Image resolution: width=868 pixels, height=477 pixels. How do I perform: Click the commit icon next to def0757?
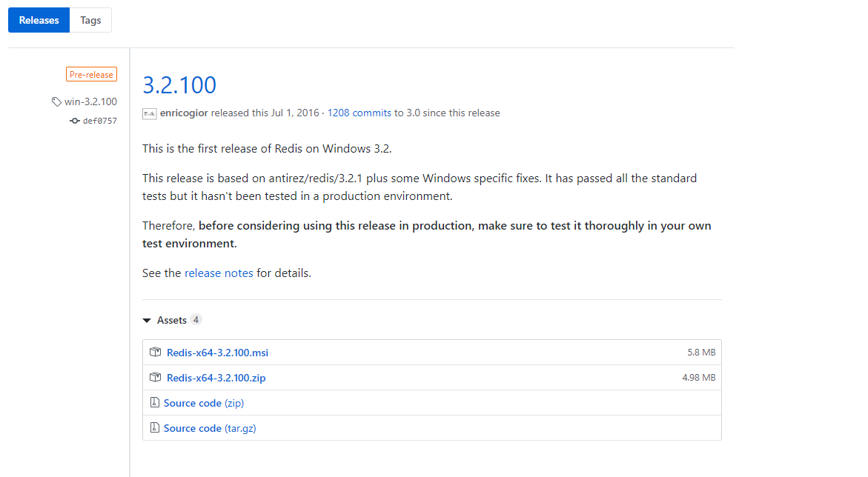pyautogui.click(x=75, y=121)
